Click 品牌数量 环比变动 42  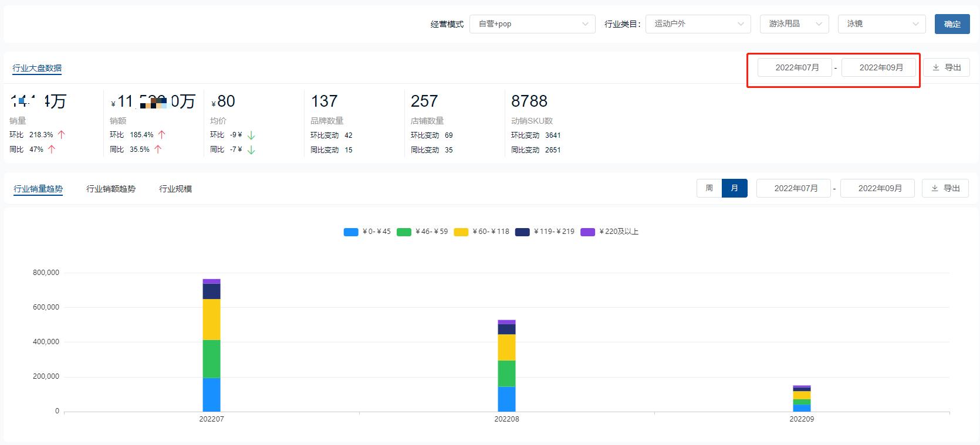pos(349,135)
